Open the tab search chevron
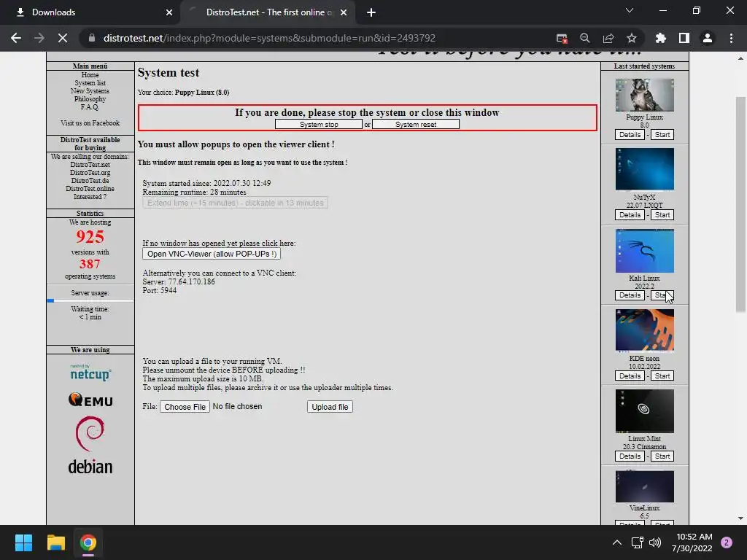This screenshot has height=560, width=747. [630, 10]
